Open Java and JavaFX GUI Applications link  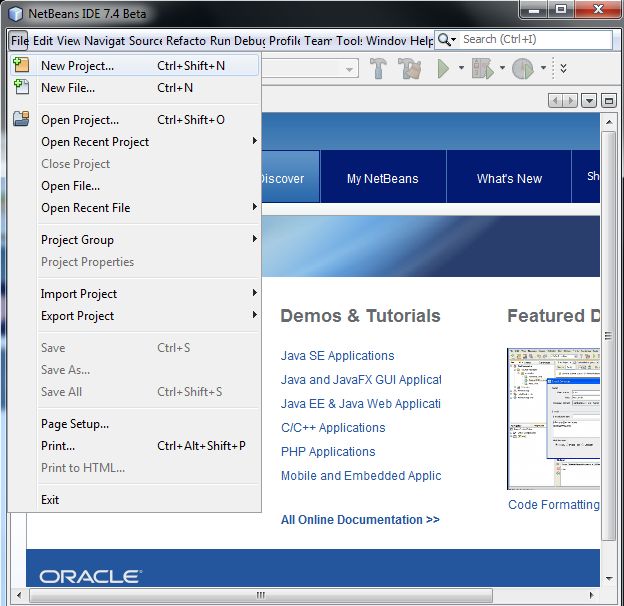[x=361, y=380]
